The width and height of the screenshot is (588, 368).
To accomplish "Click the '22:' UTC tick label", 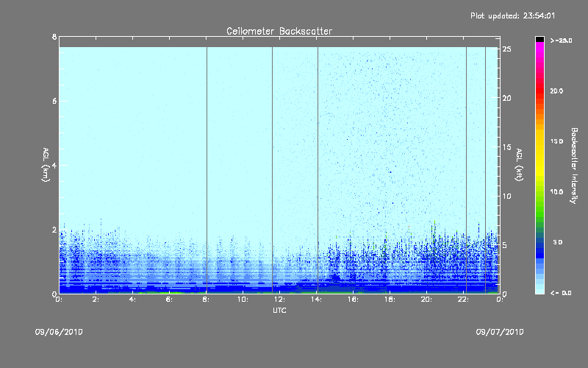I will coord(463,300).
